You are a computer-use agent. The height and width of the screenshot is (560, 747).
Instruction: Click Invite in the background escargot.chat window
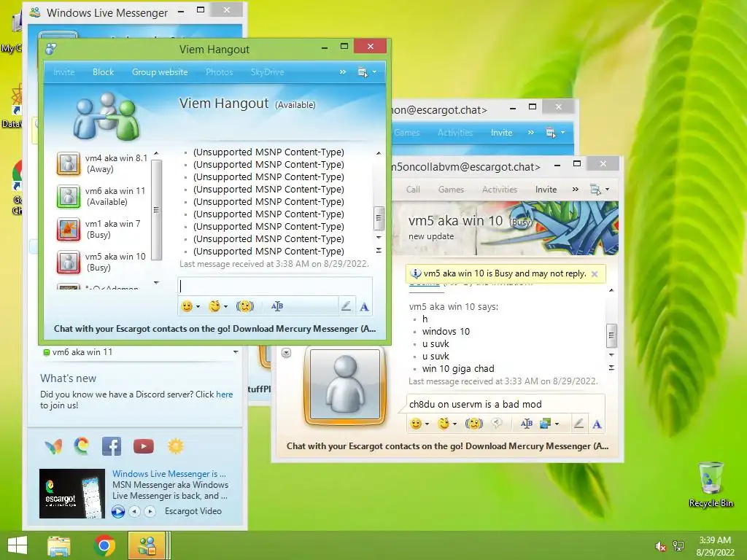[x=501, y=133]
